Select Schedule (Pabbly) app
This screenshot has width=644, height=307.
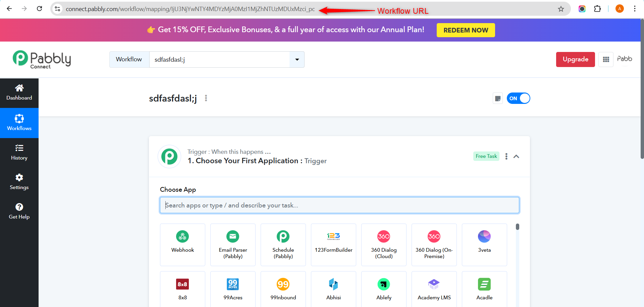[x=283, y=245]
